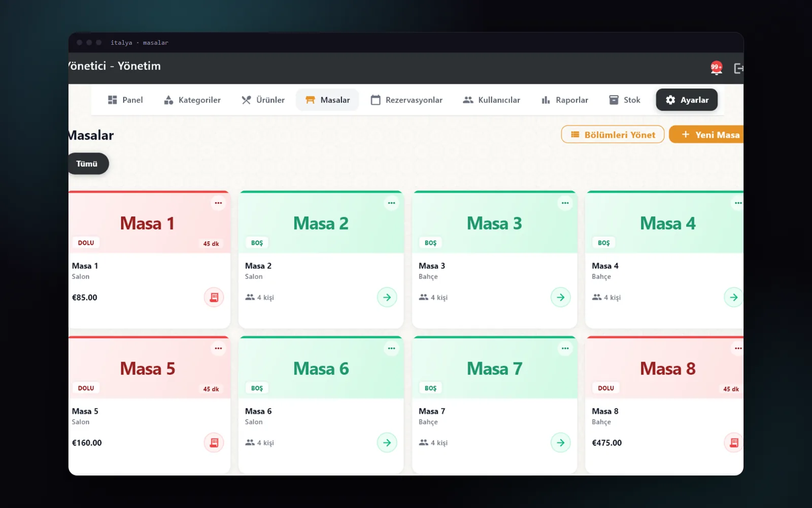
Task: Click the gear icon in Ayarlar button
Action: click(x=670, y=100)
